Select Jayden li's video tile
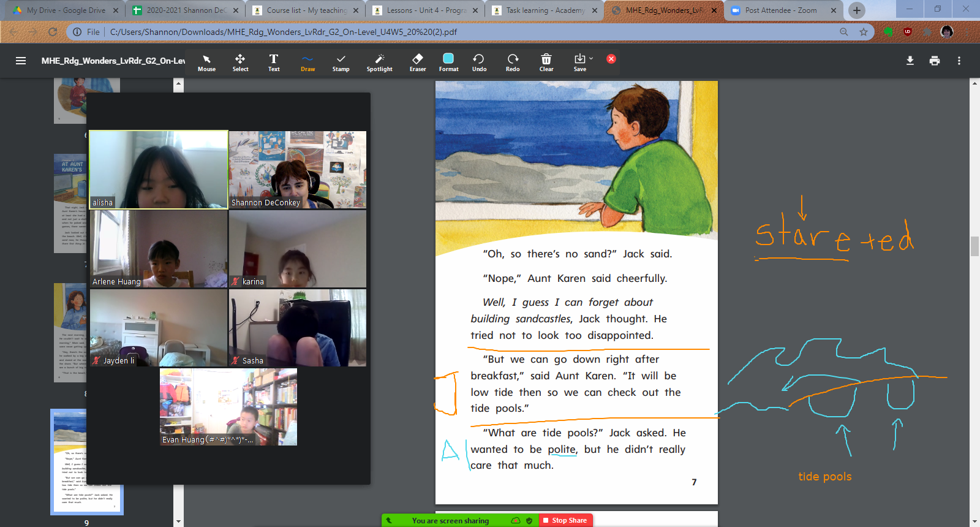The width and height of the screenshot is (980, 527). (x=159, y=328)
